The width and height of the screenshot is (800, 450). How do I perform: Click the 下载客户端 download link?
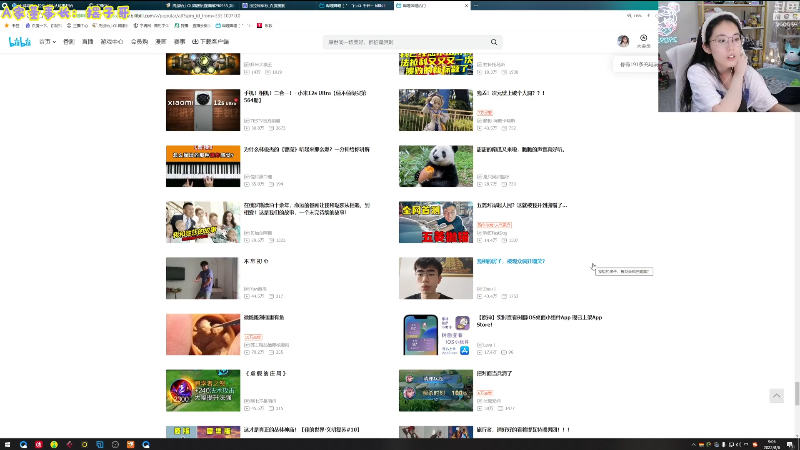[211, 42]
